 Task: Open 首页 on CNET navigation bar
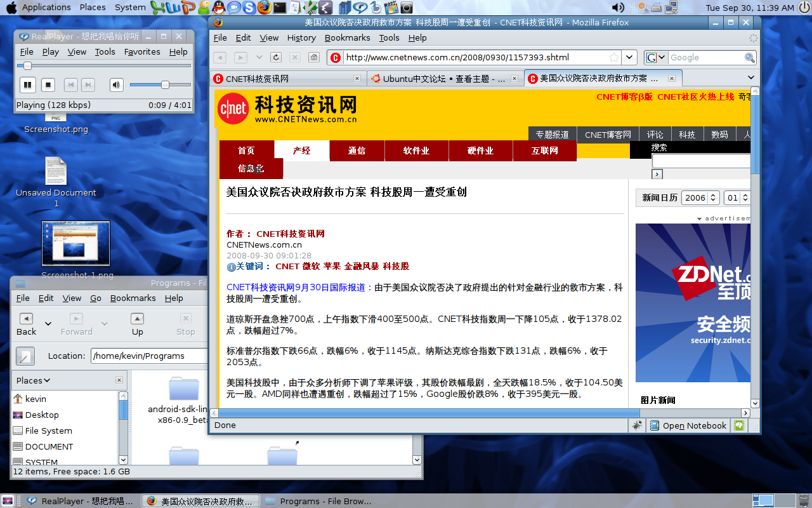pyautogui.click(x=246, y=150)
